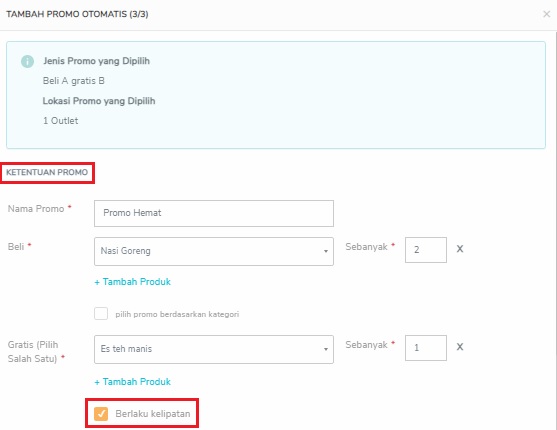Click the pilih promo berdasarkan kategori label
Image resolution: width=557 pixels, height=430 pixels.
(x=177, y=314)
